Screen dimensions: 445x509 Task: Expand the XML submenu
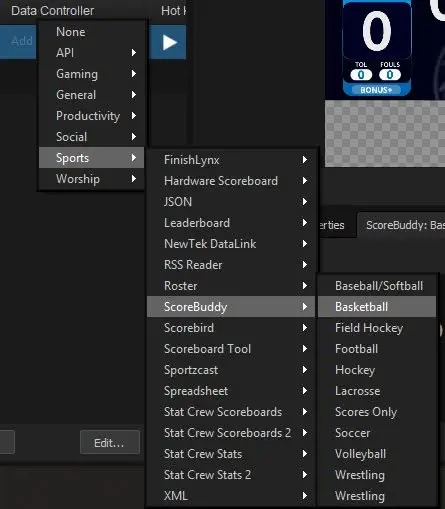(x=231, y=496)
